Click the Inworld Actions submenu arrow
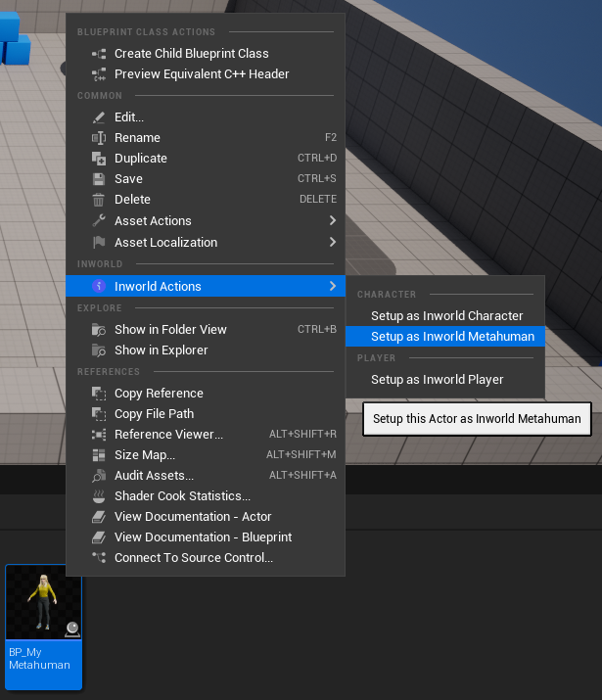Screen dimensions: 602x700 333,286
